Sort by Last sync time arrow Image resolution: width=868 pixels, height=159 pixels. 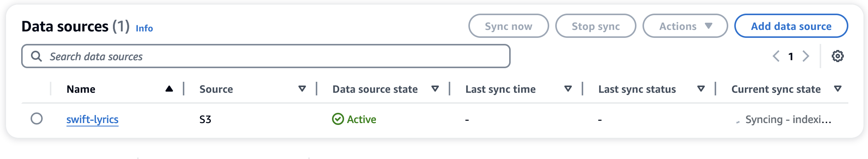tap(568, 89)
